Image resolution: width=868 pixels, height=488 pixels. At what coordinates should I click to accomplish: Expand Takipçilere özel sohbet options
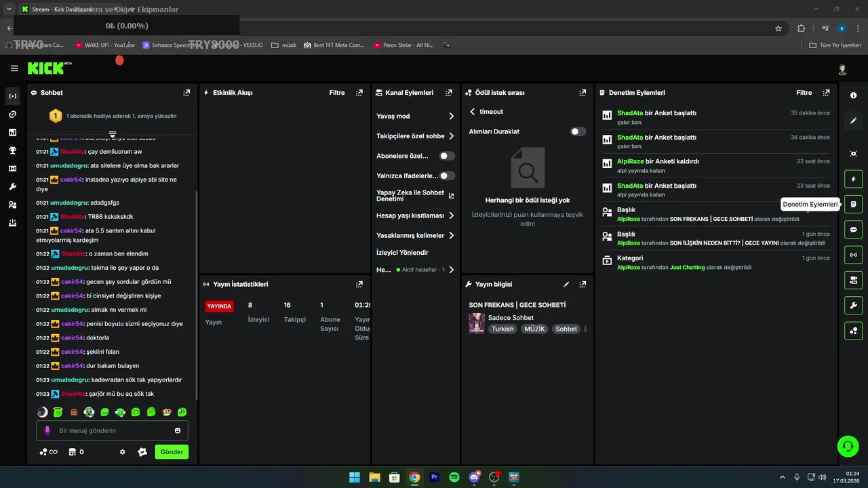pyautogui.click(x=415, y=136)
